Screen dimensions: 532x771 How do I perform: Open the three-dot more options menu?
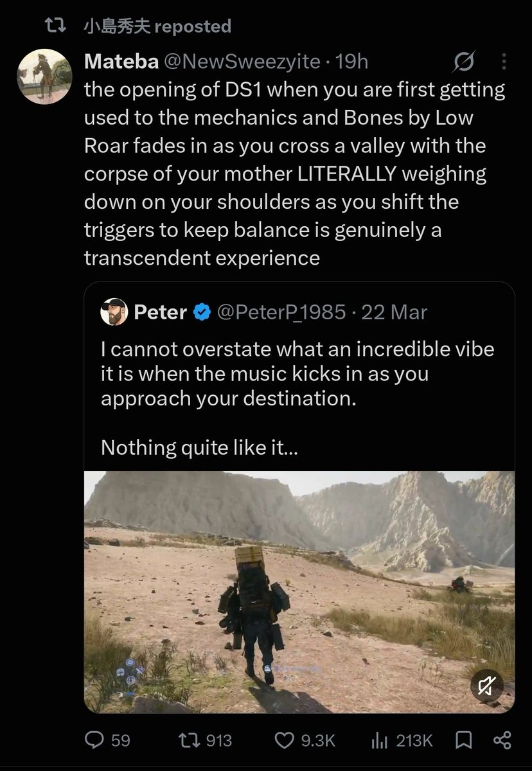(x=503, y=62)
